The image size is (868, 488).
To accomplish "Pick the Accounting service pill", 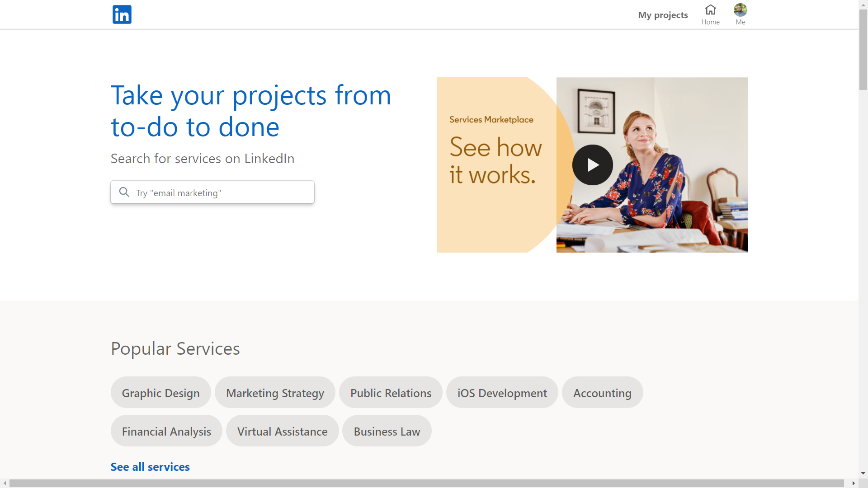I will 602,393.
